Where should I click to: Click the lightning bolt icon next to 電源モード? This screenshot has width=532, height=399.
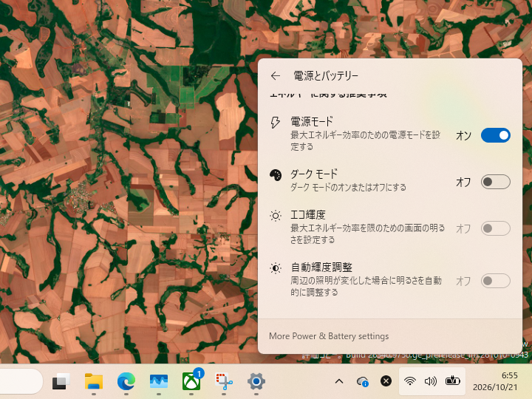tap(275, 123)
